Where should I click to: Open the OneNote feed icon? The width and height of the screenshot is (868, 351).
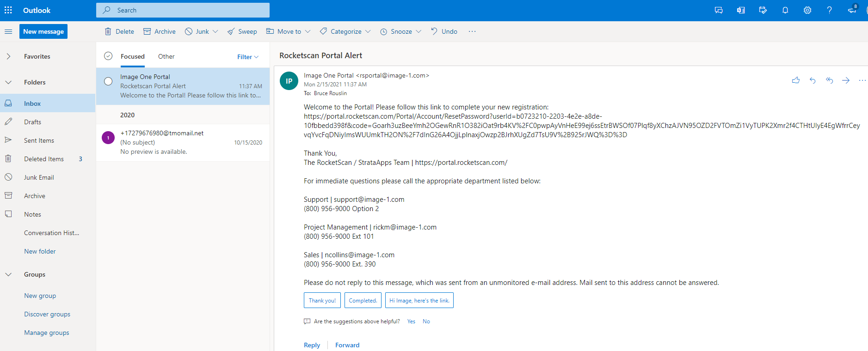[741, 10]
